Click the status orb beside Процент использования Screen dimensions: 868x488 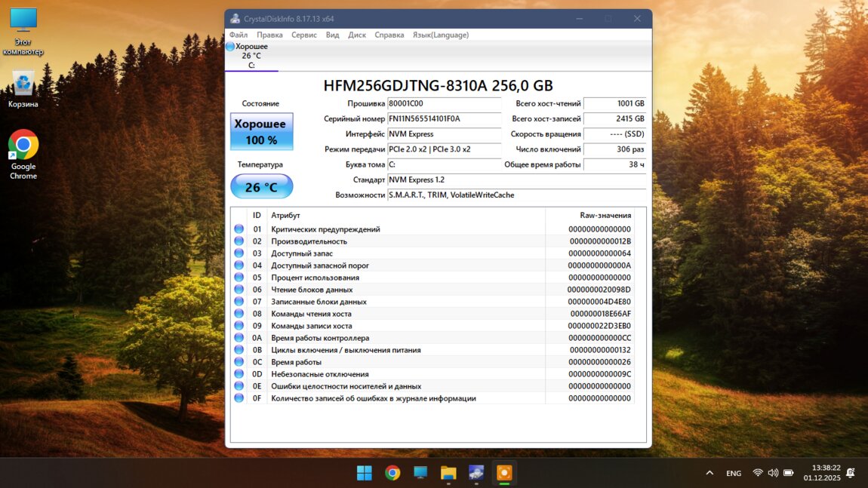(x=239, y=278)
